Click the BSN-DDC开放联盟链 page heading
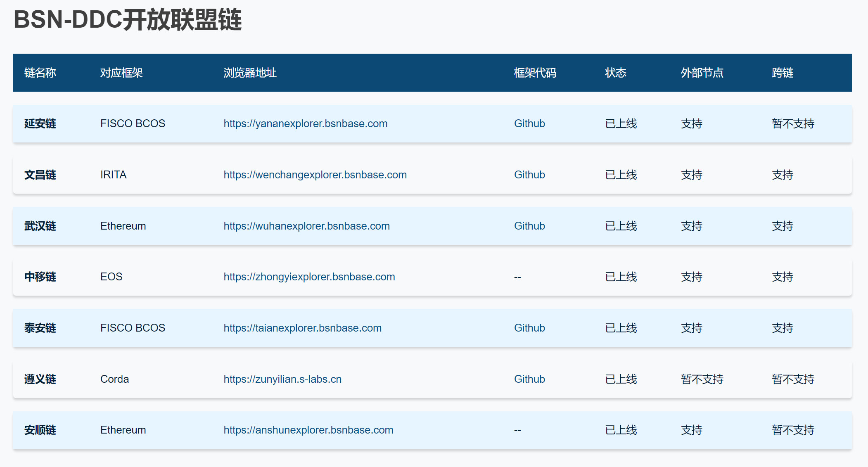 pos(128,19)
